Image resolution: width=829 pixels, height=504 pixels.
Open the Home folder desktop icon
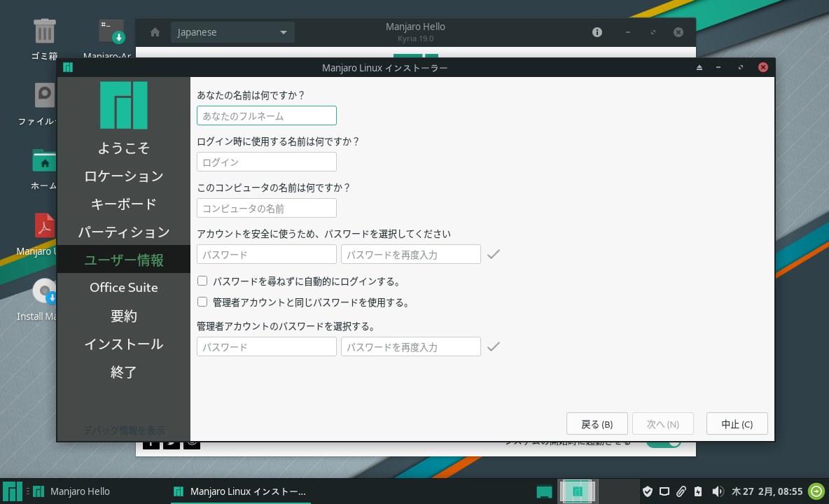point(44,160)
